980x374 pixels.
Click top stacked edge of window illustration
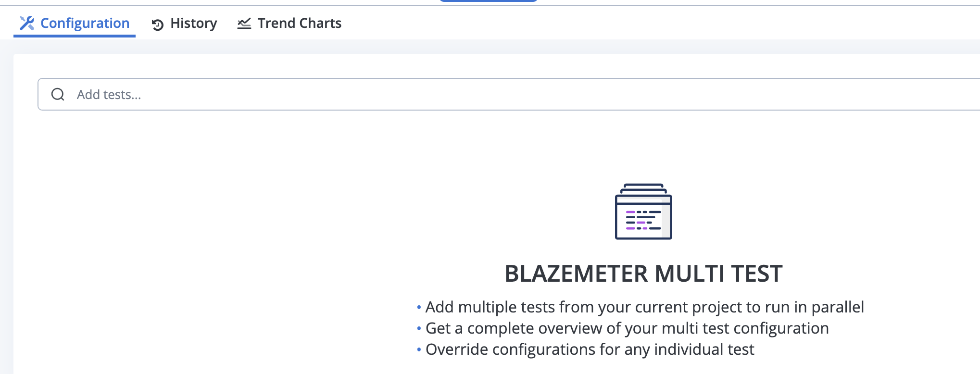[643, 187]
